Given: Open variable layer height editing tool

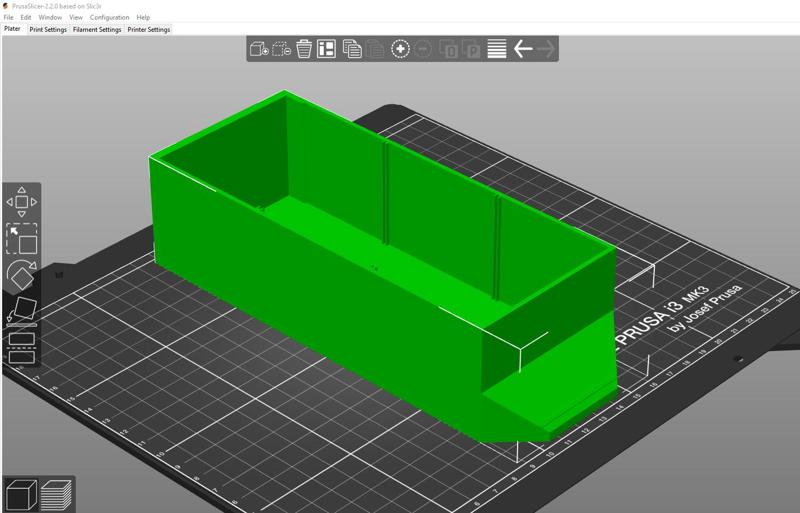Looking at the screenshot, I should coord(497,48).
